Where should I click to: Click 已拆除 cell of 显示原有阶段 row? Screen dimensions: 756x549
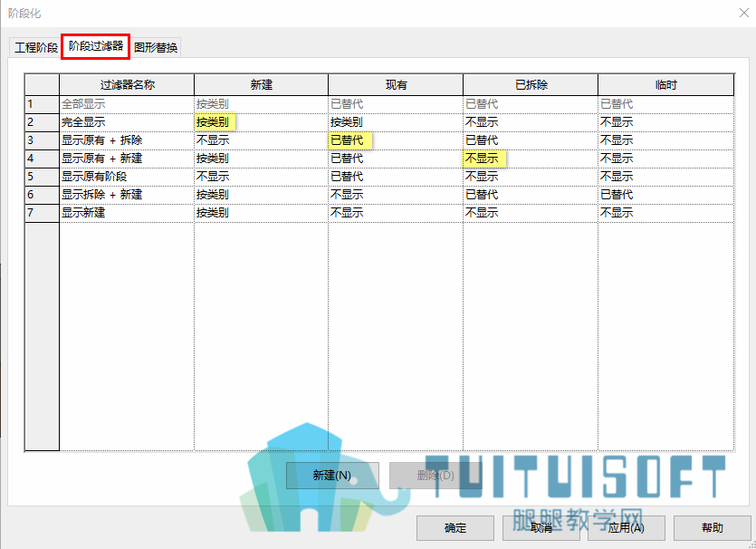tap(531, 177)
